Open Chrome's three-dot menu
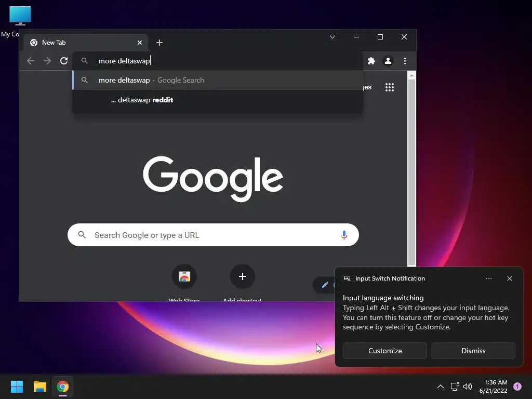The width and height of the screenshot is (532, 399). coord(405,61)
